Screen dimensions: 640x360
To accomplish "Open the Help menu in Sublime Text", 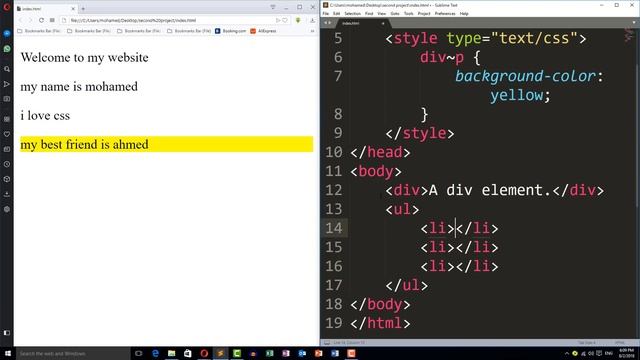I will tap(464, 13).
